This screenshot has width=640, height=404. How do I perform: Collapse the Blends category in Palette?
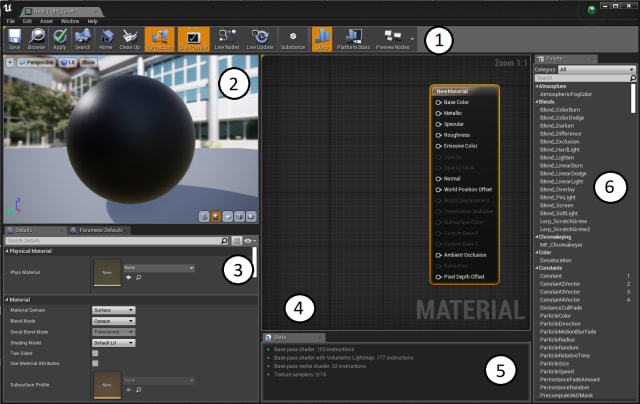pos(537,102)
